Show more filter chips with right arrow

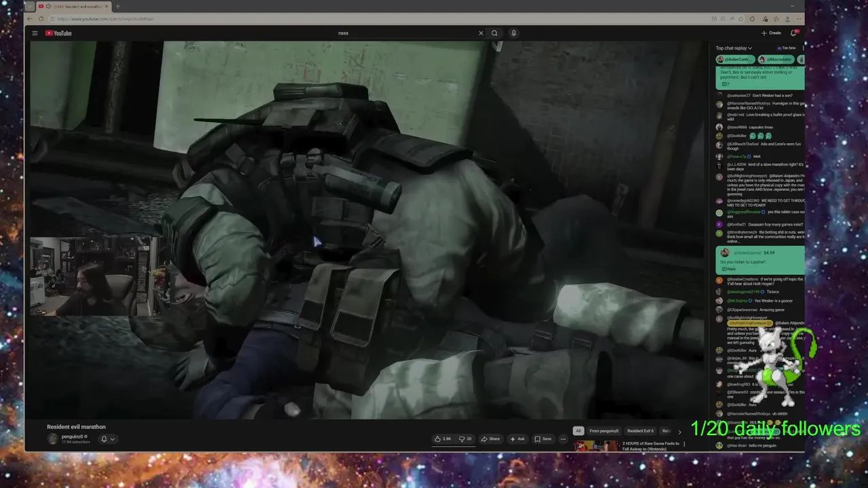(679, 432)
